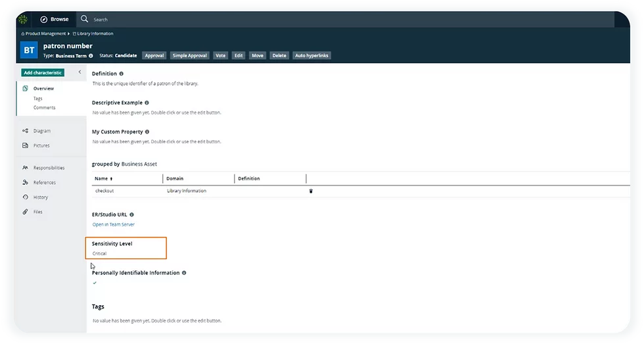Viewport: 644px width, 344px height.
Task: Open the Pictures tab
Action: (x=41, y=145)
